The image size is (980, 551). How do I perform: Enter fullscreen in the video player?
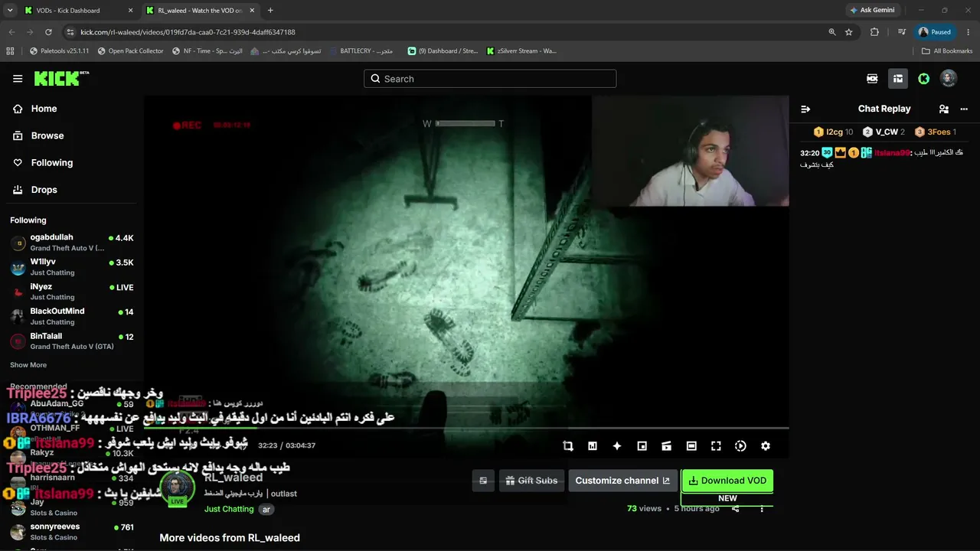click(716, 446)
